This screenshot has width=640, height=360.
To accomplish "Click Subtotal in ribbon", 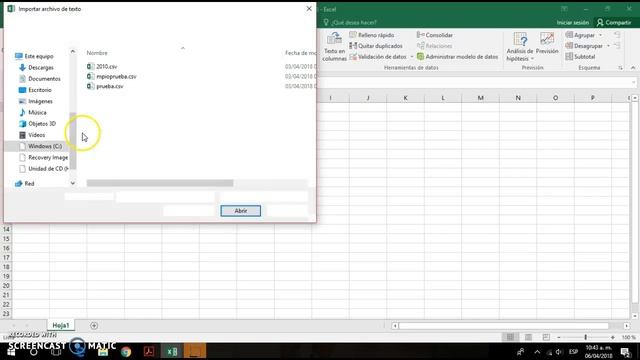I will pos(580,57).
